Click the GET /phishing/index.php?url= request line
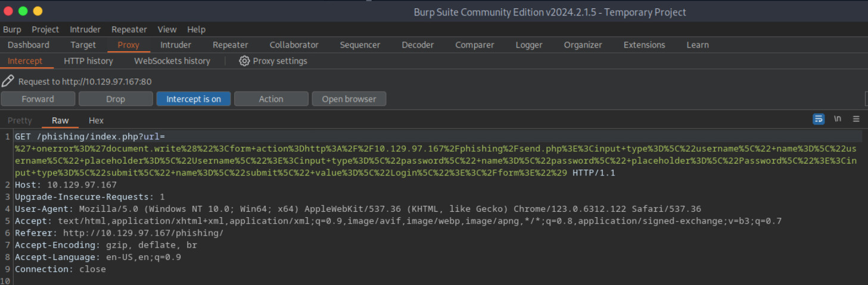Image resolution: width=868 pixels, height=285 pixels. tap(90, 137)
